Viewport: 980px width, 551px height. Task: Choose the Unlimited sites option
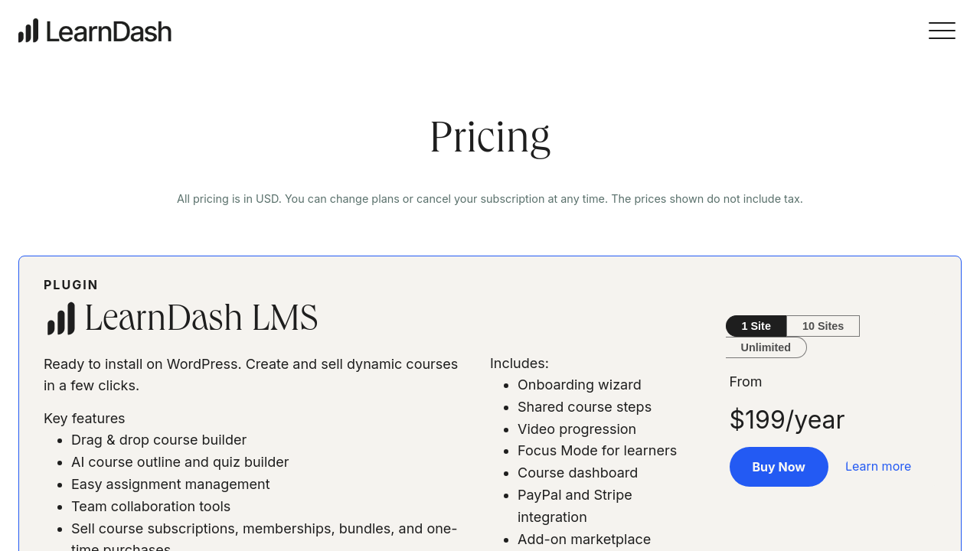tap(766, 347)
